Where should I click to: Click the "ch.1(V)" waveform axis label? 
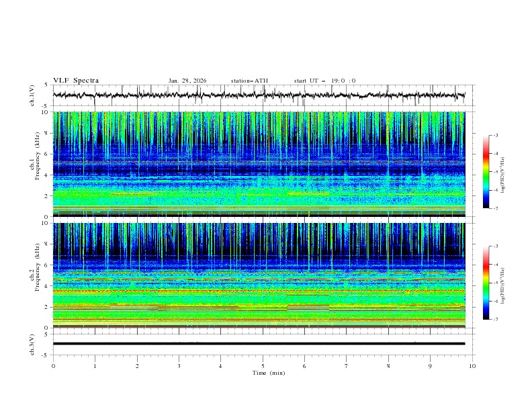32,95
